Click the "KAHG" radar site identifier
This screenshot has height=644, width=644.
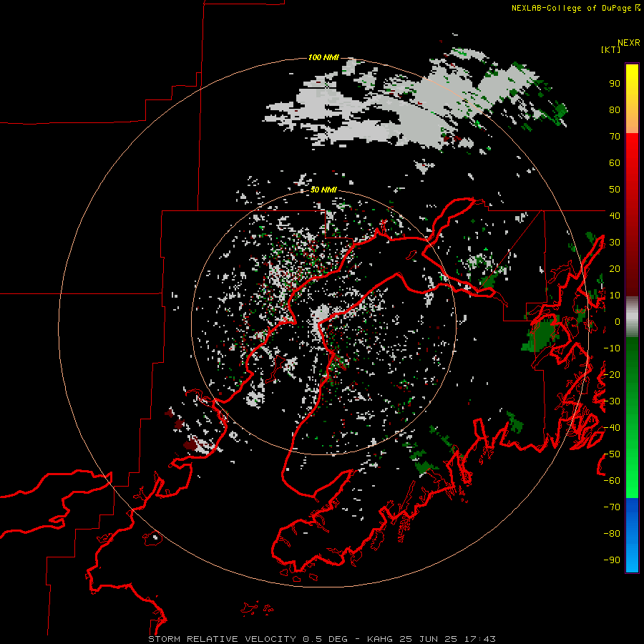pyautogui.click(x=381, y=639)
